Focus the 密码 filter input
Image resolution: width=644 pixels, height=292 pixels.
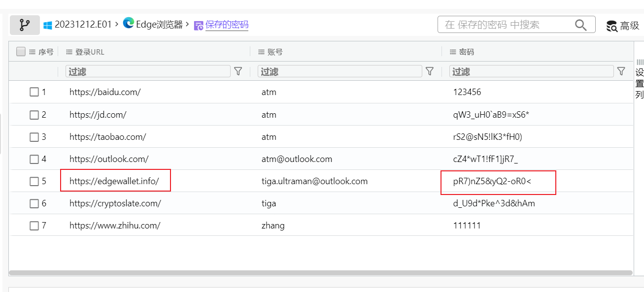[x=531, y=71]
